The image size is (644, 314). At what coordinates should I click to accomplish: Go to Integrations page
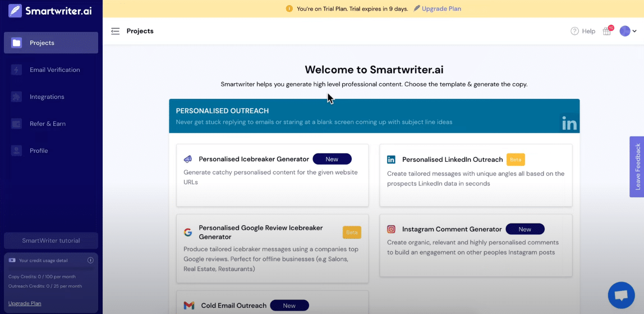pos(51,97)
